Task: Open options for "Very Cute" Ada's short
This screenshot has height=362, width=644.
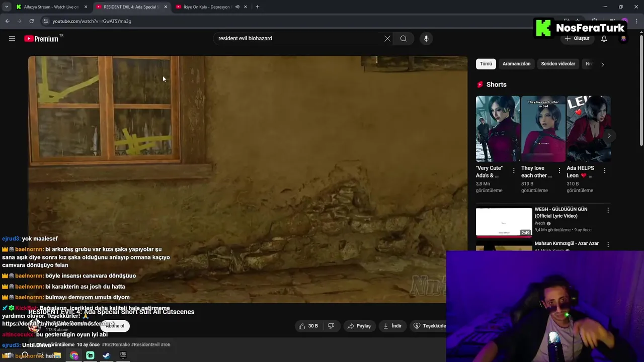Action: coord(514,171)
